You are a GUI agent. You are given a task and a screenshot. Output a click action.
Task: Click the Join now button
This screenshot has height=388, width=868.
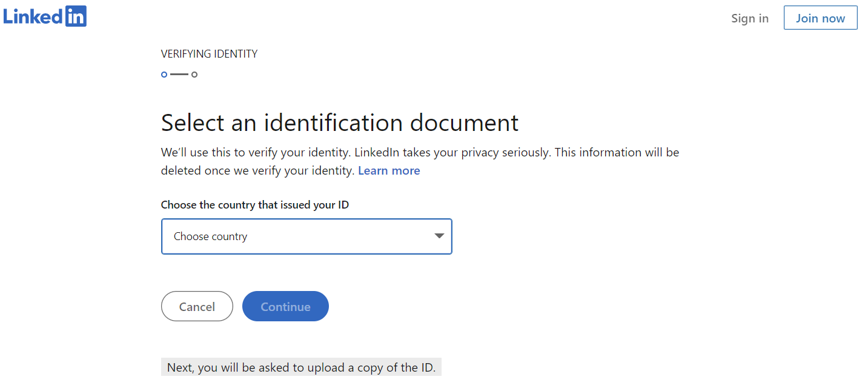click(820, 18)
